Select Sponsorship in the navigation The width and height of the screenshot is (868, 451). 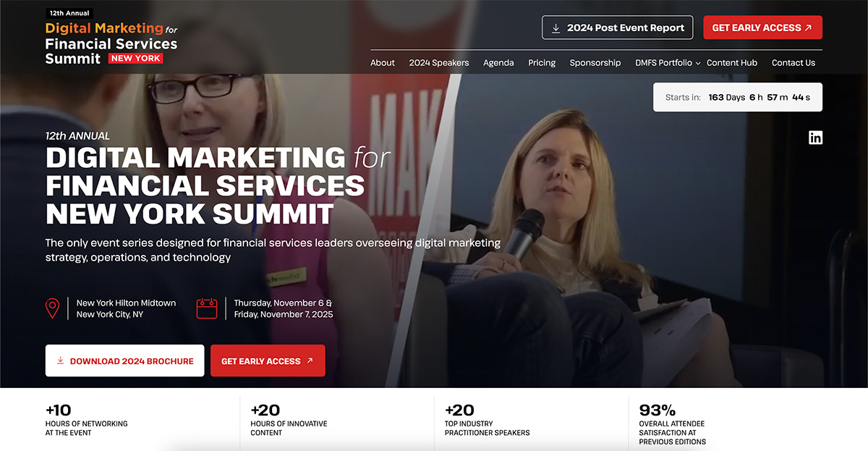tap(595, 63)
